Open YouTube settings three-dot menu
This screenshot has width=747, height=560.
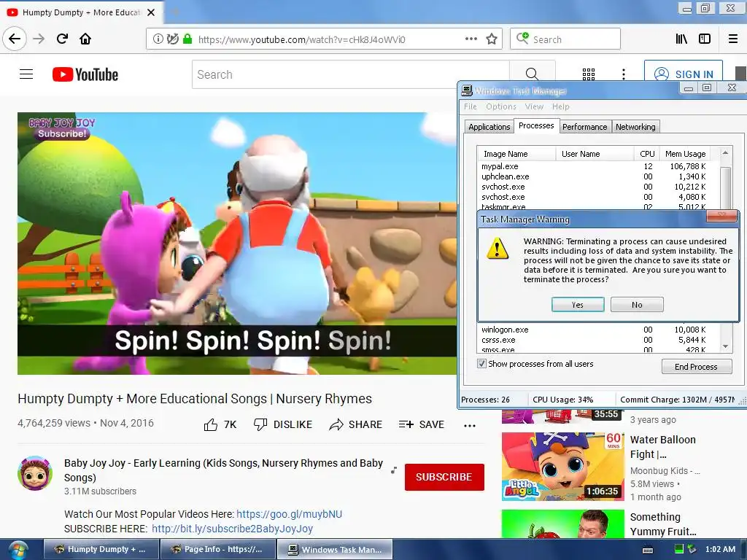click(623, 74)
